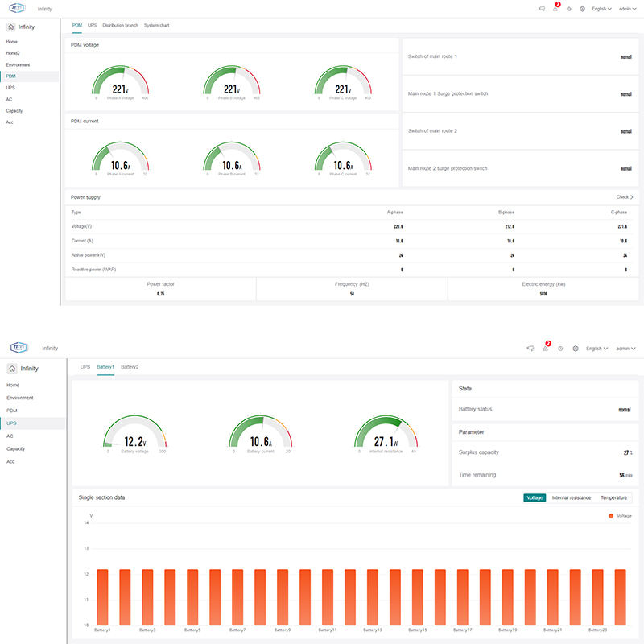Open the English language dropdown in the lower header
Image resolution: width=644 pixels, height=644 pixels.
[597, 349]
